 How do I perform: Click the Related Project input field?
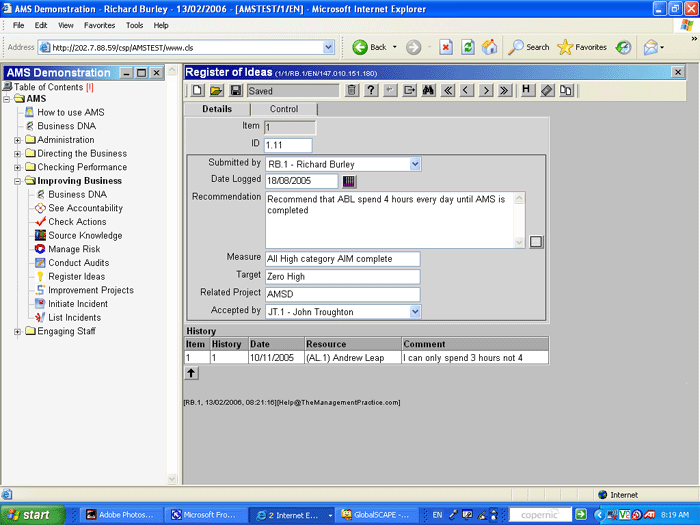[342, 294]
